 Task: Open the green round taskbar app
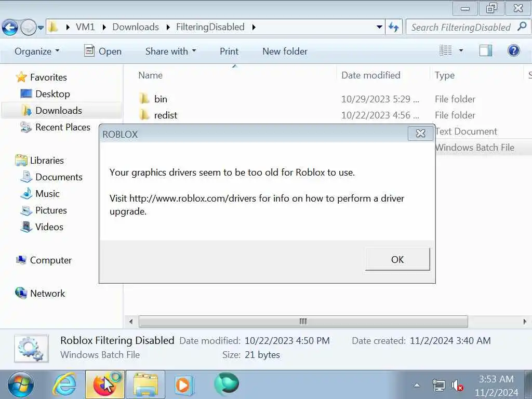click(227, 384)
